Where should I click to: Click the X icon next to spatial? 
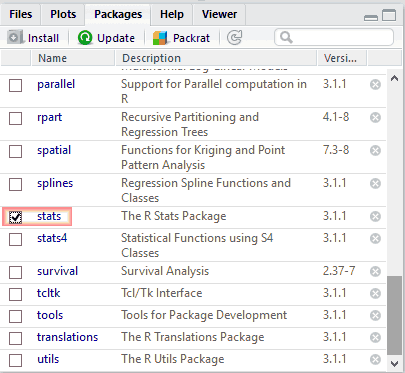click(375, 151)
